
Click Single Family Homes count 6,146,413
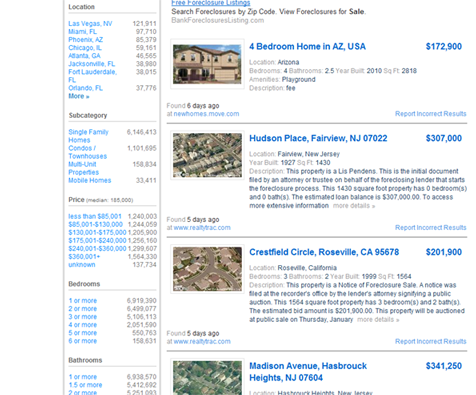pyautogui.click(x=141, y=132)
